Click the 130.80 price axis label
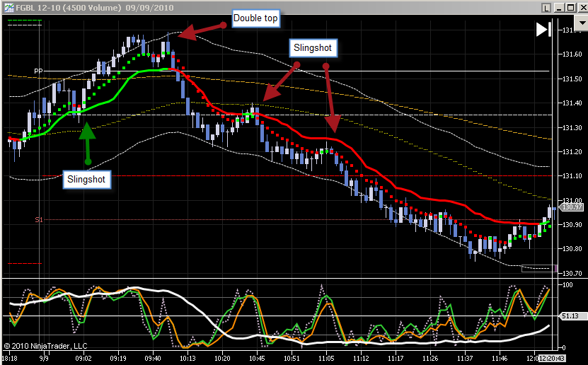Screen dimensions: 588x365 [572, 248]
